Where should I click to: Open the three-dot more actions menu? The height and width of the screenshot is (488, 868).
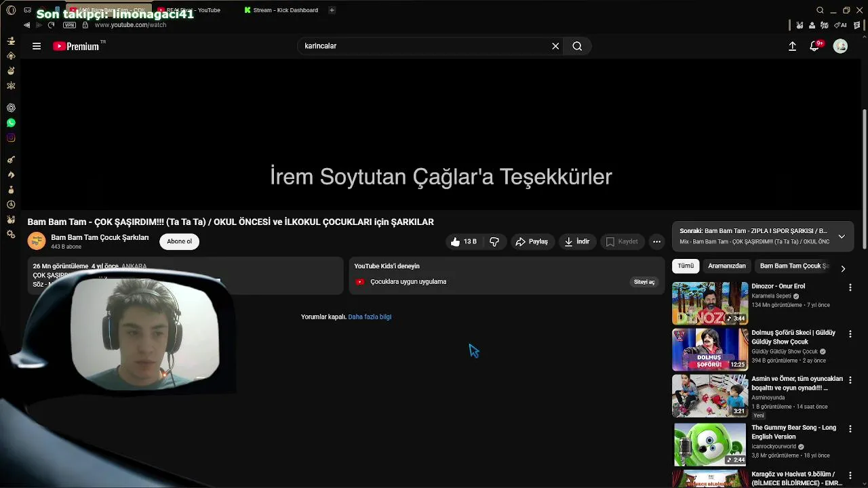click(656, 241)
